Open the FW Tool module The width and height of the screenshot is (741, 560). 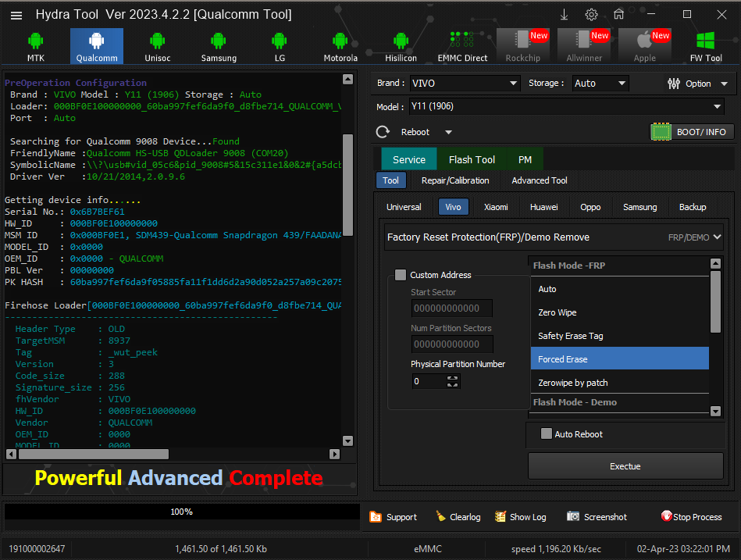(x=706, y=46)
